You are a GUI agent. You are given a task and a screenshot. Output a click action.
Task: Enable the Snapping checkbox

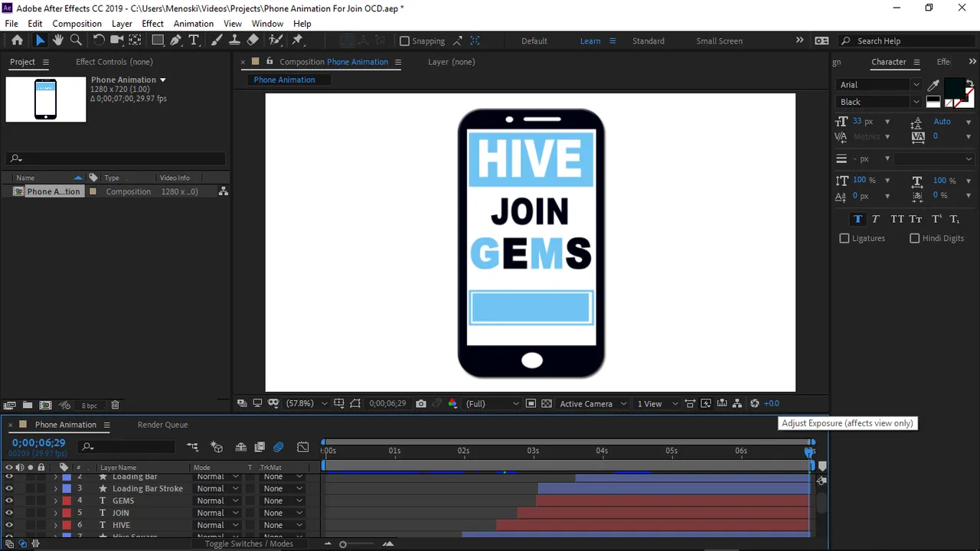(x=405, y=41)
